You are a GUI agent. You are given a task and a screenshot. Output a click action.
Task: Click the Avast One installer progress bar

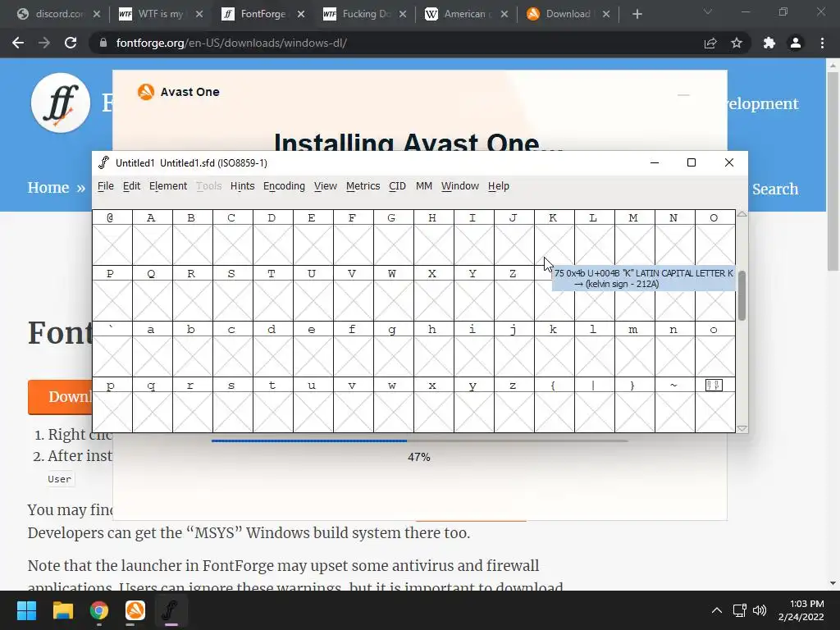[x=419, y=441]
